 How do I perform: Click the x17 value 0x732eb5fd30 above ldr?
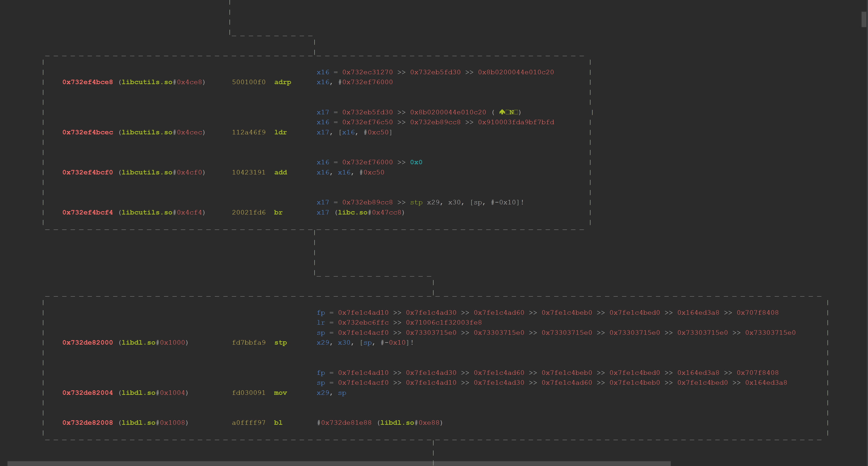[x=367, y=112]
